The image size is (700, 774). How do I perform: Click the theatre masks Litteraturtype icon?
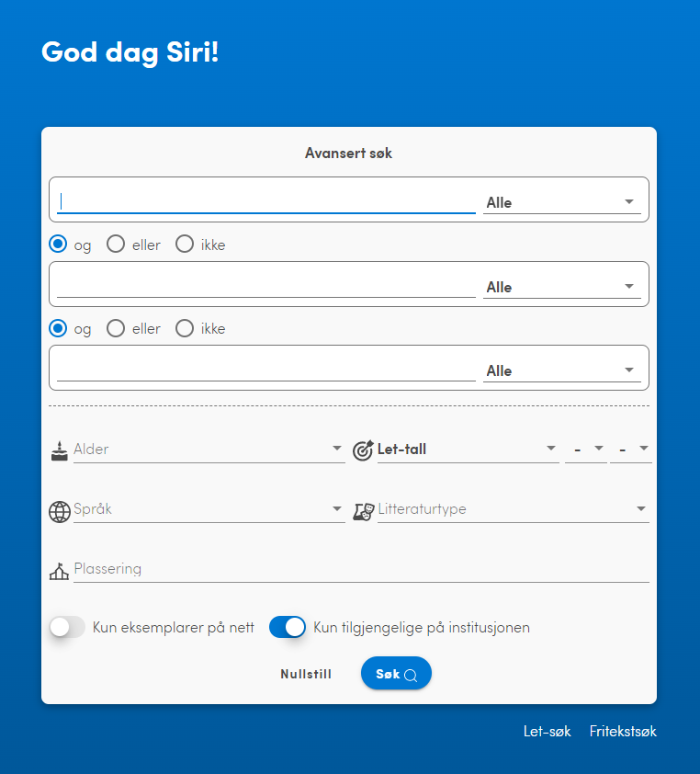(x=364, y=511)
